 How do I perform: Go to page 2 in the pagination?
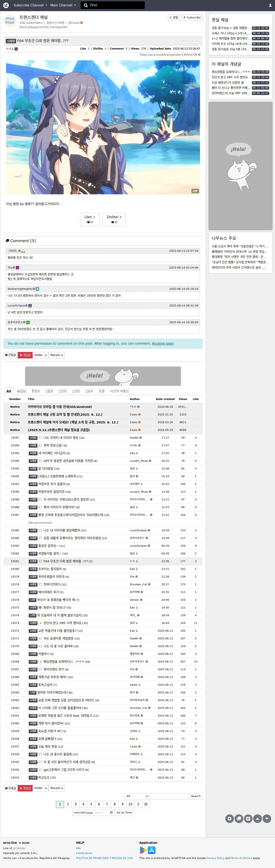[68, 804]
